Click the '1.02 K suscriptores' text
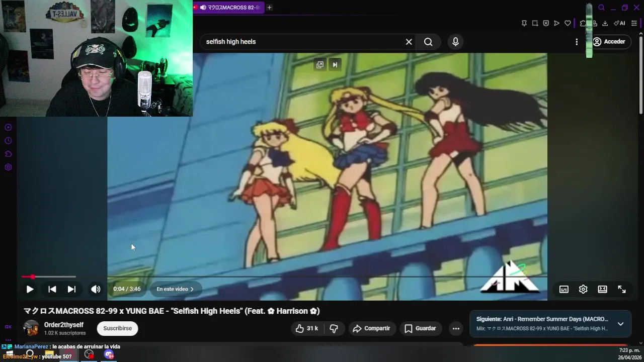The width and height of the screenshot is (644, 362). click(x=65, y=333)
